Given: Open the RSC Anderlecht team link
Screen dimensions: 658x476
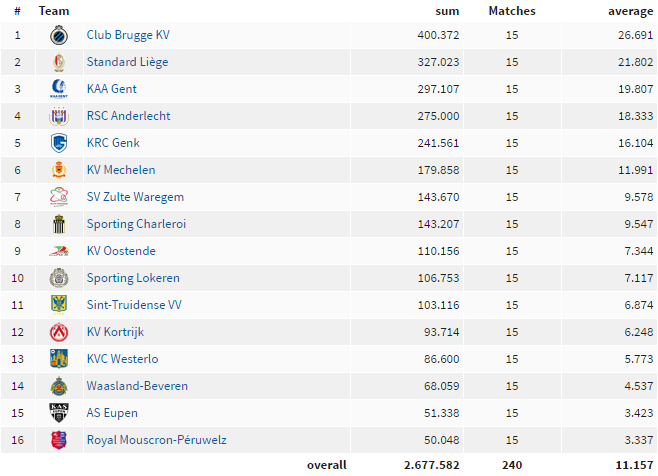Looking at the screenshot, I should pos(128,116).
